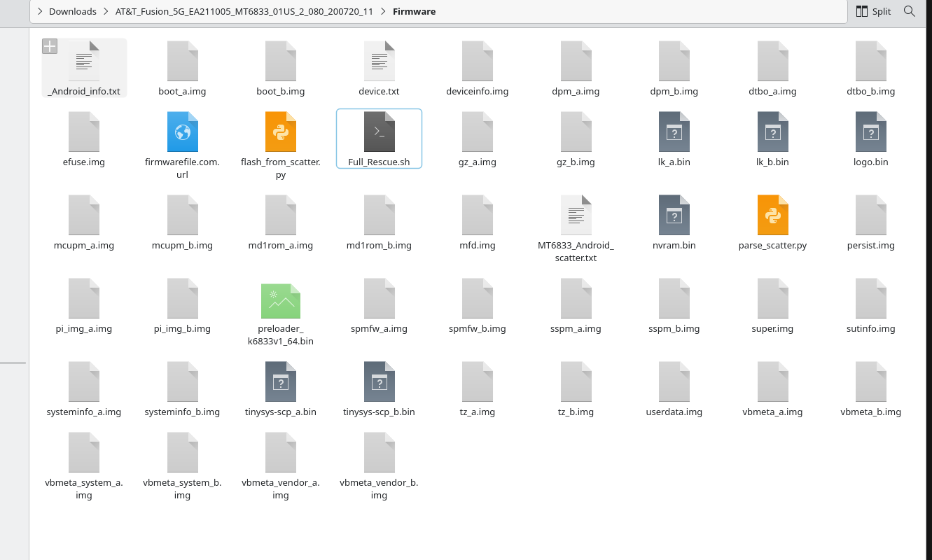Image resolution: width=932 pixels, height=560 pixels.
Task: Select mfd.img file icon
Action: click(478, 215)
